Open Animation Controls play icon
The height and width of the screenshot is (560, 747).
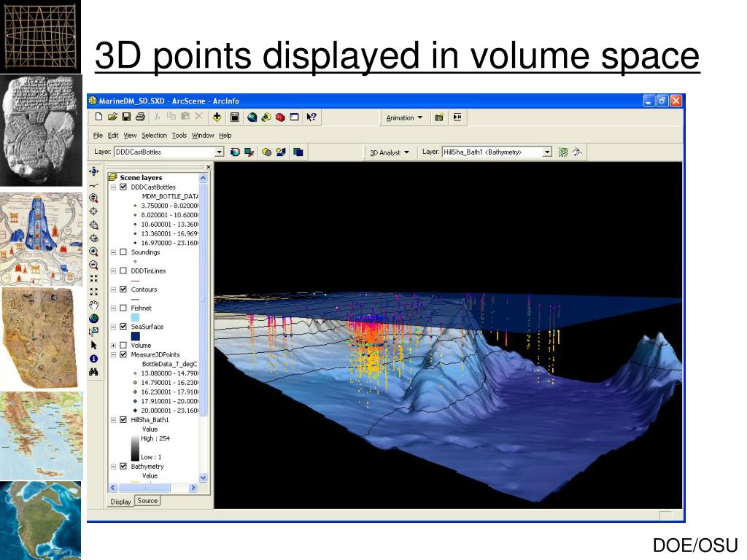tap(457, 117)
